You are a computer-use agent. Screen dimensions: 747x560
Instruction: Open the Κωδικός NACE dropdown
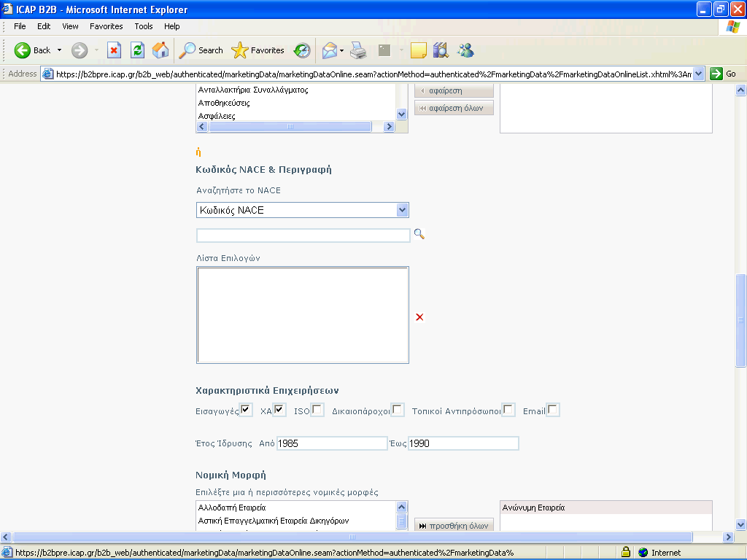[303, 210]
